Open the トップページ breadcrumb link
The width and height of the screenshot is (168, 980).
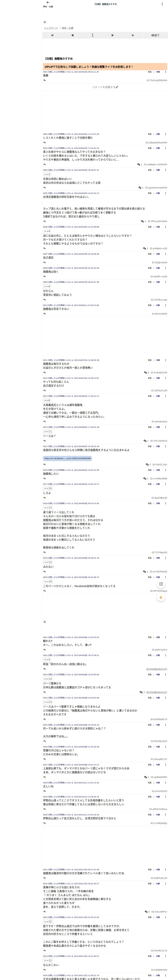click(x=51, y=28)
